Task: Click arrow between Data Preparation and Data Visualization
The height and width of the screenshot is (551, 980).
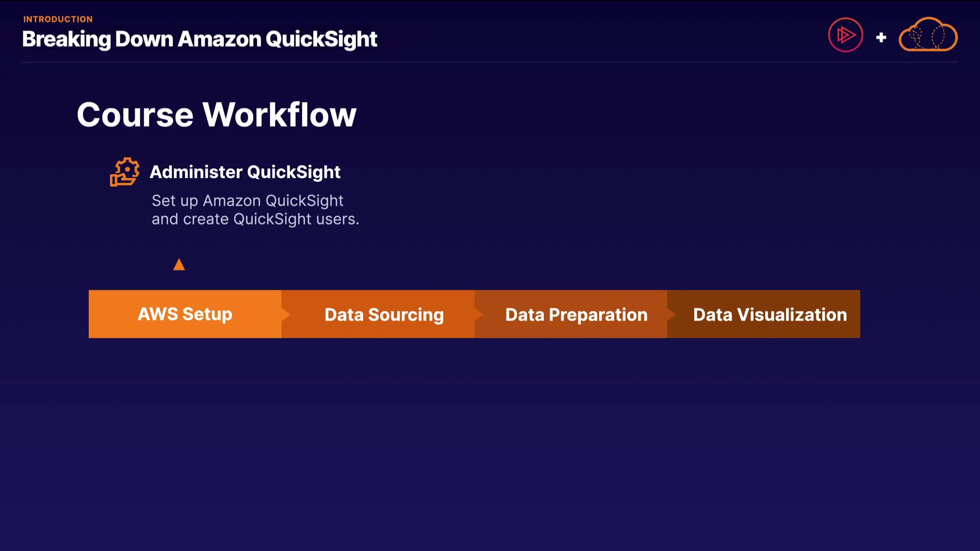Action: [672, 314]
